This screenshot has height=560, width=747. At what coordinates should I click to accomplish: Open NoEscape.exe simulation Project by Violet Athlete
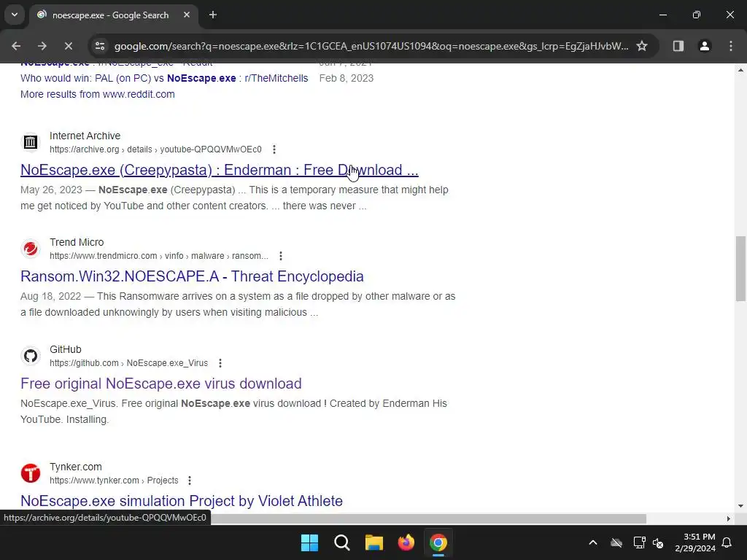(x=182, y=501)
